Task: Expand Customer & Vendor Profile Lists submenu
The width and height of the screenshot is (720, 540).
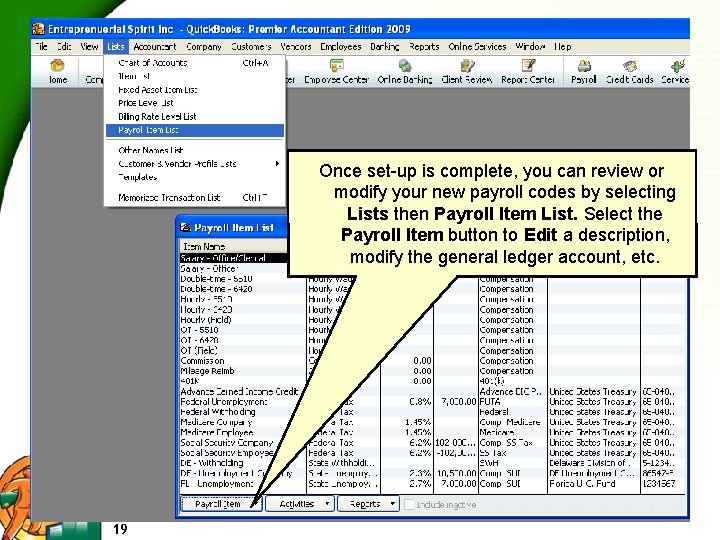Action: pos(195,163)
